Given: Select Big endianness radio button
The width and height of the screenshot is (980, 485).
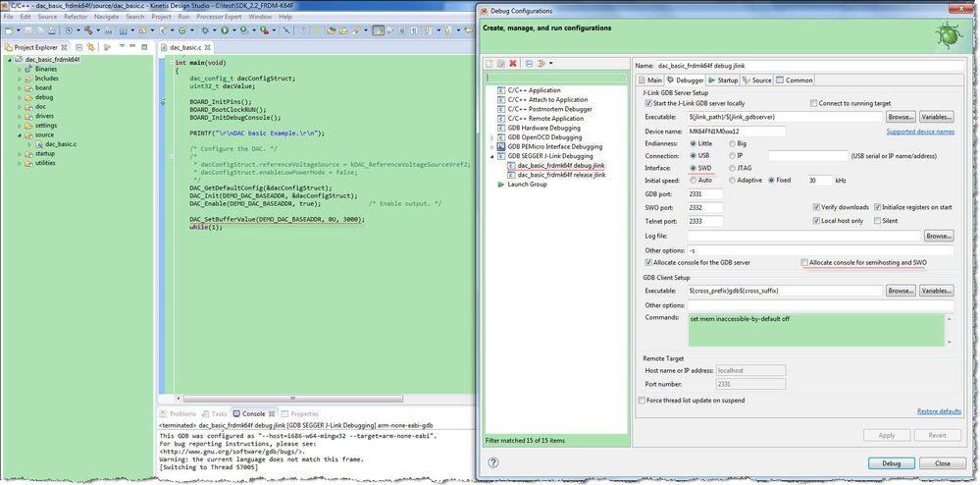Looking at the screenshot, I should click(x=732, y=143).
